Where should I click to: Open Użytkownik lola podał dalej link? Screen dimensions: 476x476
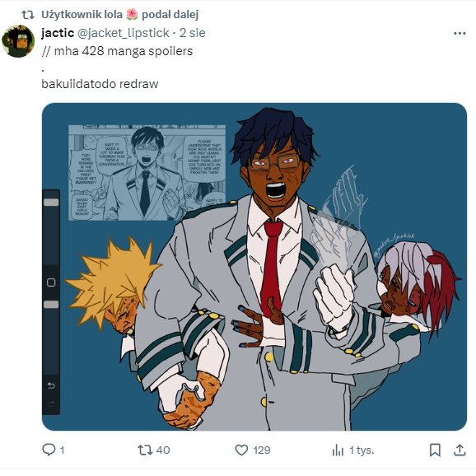point(120,14)
